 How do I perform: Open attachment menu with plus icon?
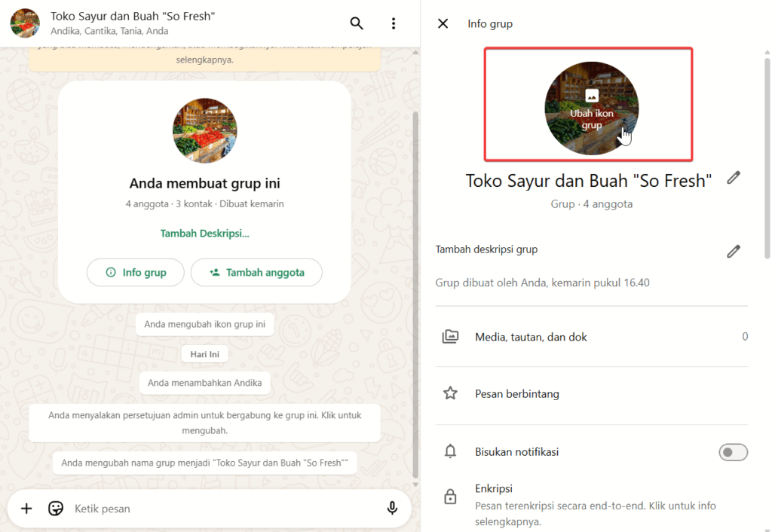tap(26, 509)
